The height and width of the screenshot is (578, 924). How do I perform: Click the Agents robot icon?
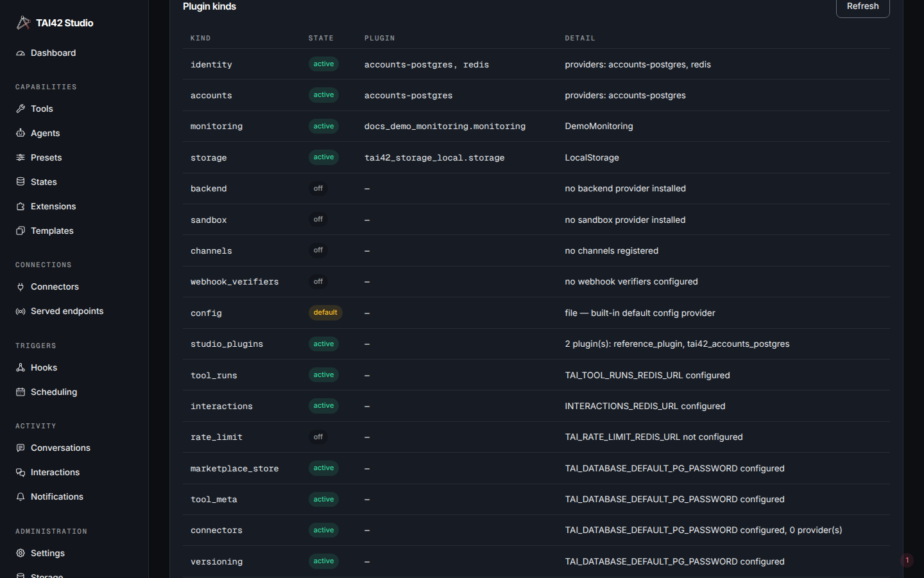pyautogui.click(x=21, y=134)
